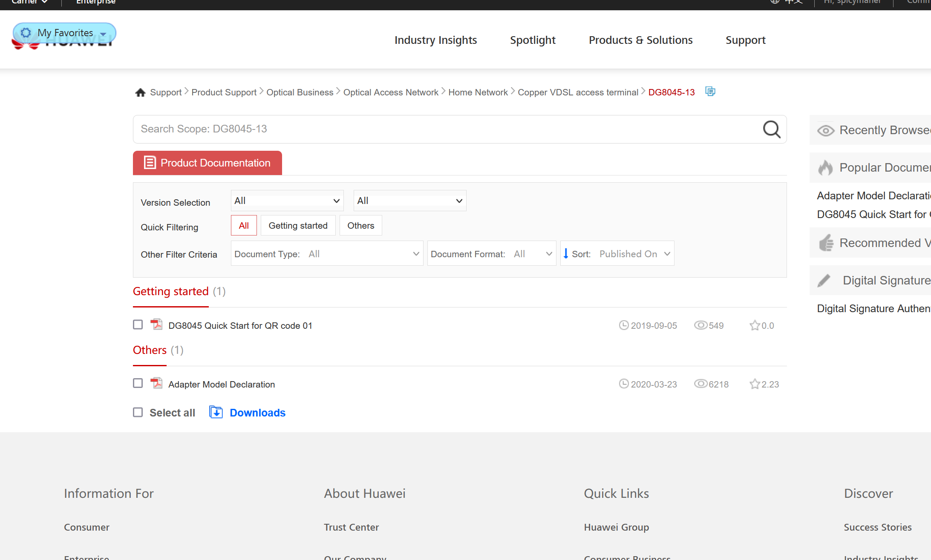Screen dimensions: 931x560
Task: Open the Sort Published On dropdown
Action: point(617,254)
